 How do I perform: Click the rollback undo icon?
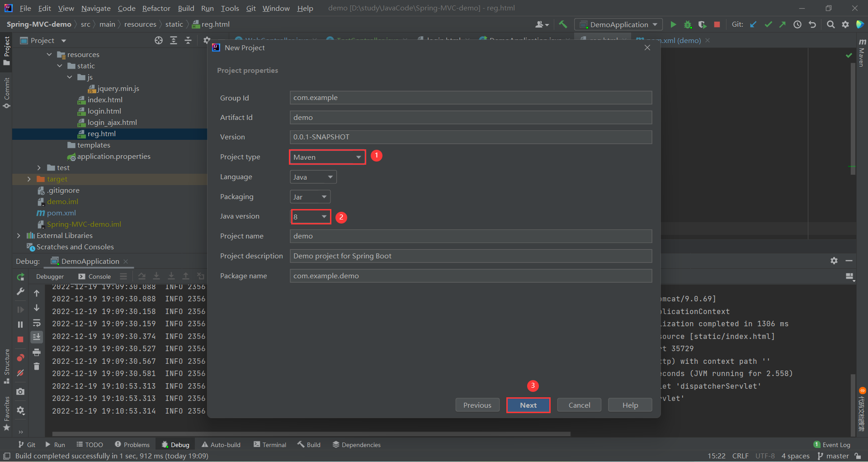pos(812,24)
